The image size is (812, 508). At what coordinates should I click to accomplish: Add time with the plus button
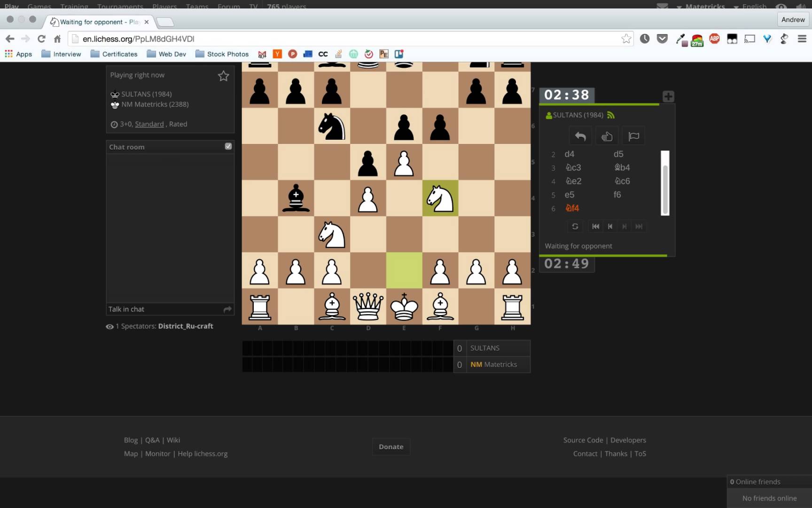[x=668, y=96]
